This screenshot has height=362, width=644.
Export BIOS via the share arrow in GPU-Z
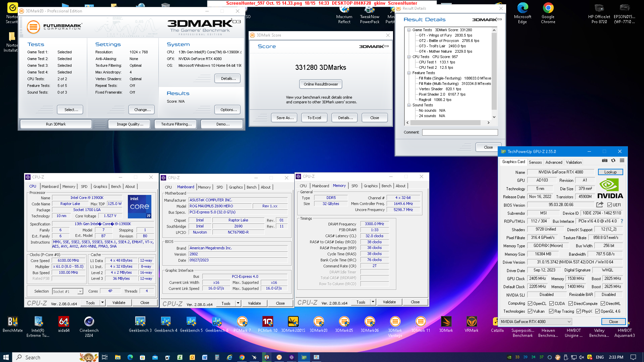(600, 205)
